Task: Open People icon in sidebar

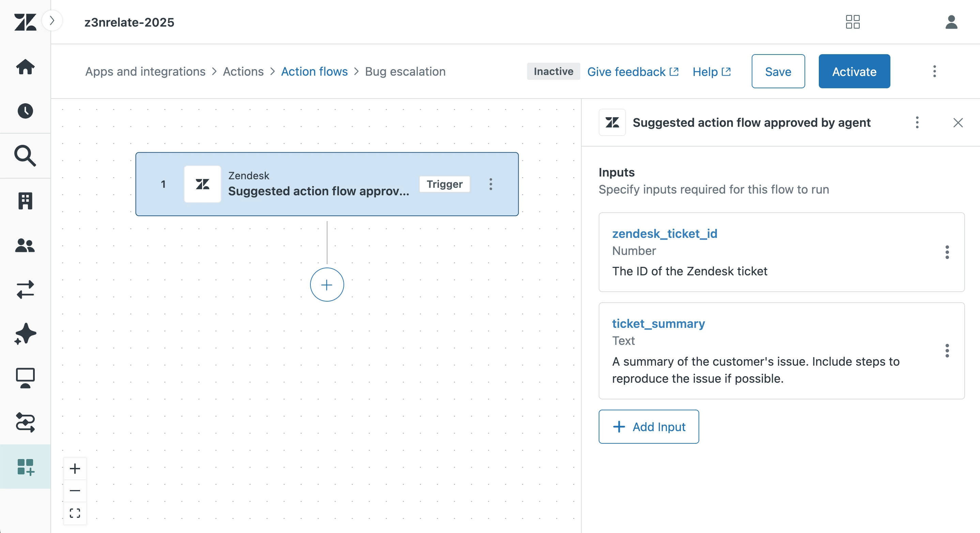Action: point(25,245)
